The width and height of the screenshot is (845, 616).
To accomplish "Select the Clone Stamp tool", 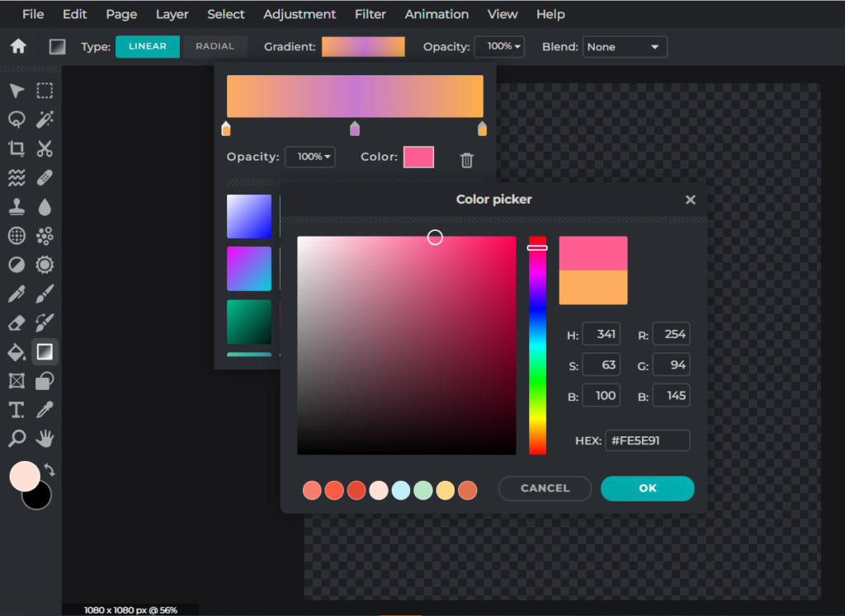I will coord(15,206).
